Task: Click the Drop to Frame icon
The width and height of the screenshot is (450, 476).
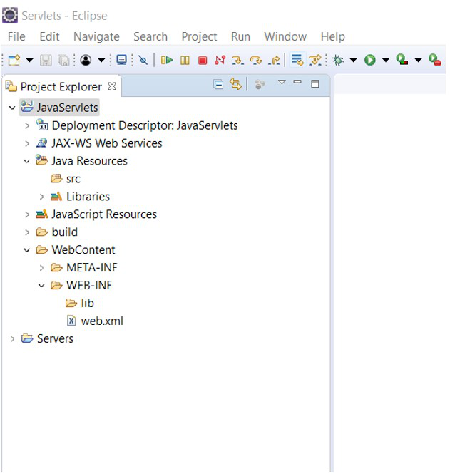Action: coord(297,60)
